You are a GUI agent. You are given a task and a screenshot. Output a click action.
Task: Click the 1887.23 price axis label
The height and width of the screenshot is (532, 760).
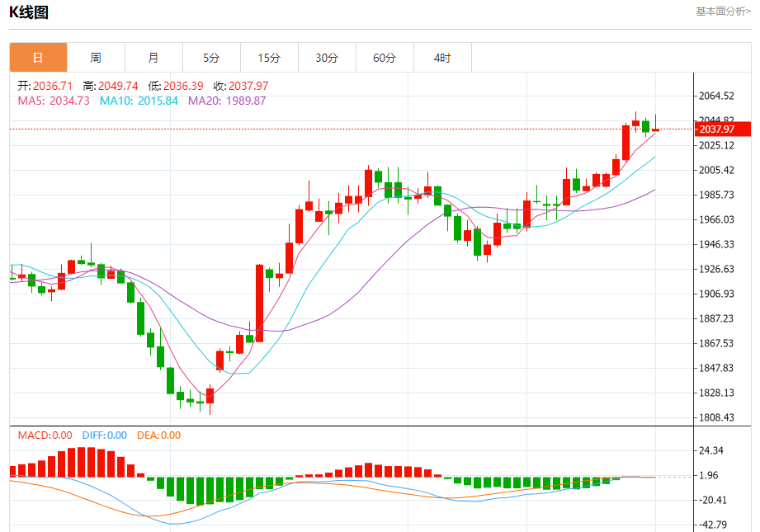click(716, 318)
